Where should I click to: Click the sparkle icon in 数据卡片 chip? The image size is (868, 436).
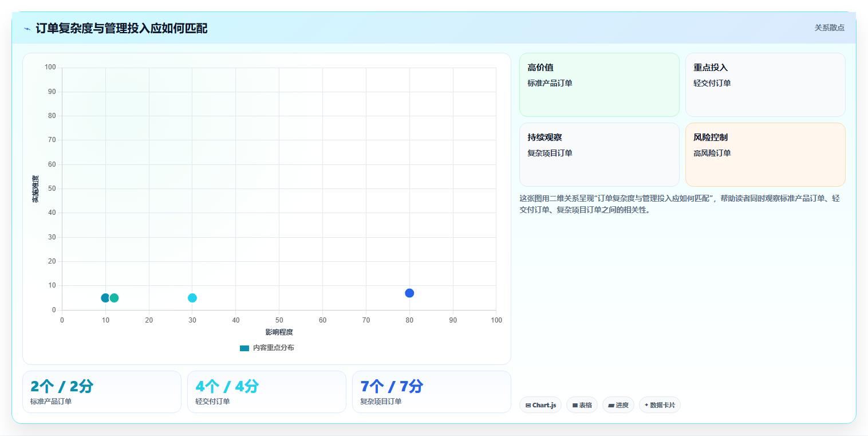pos(646,405)
